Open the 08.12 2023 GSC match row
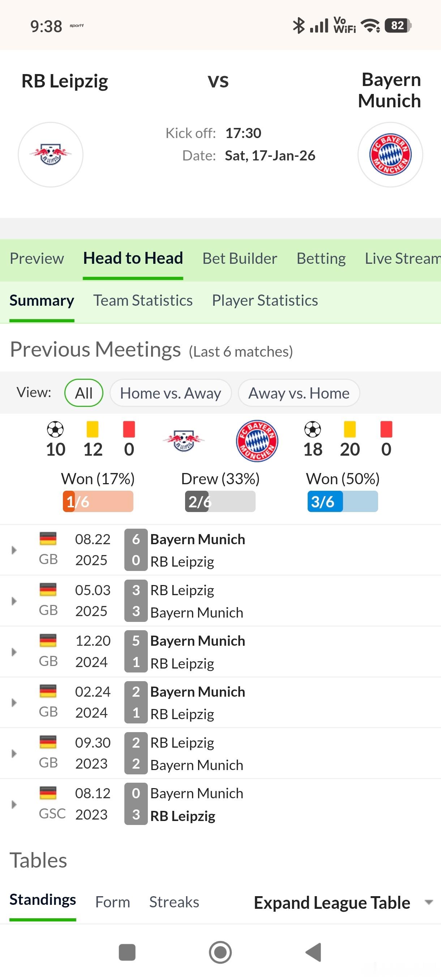 pos(14,804)
